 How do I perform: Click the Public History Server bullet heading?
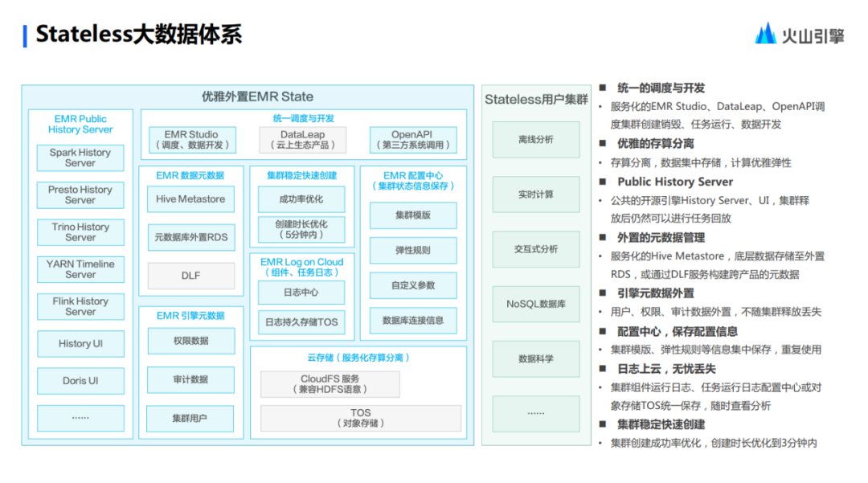675,182
